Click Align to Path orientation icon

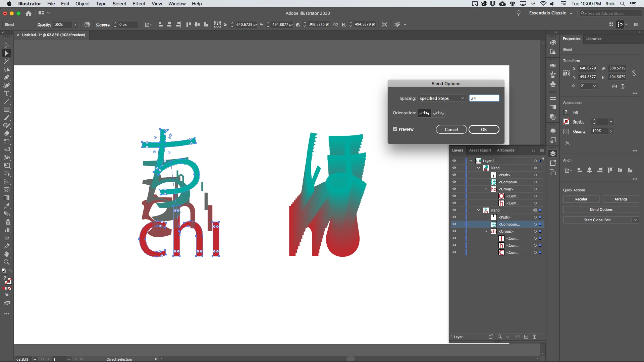click(438, 113)
